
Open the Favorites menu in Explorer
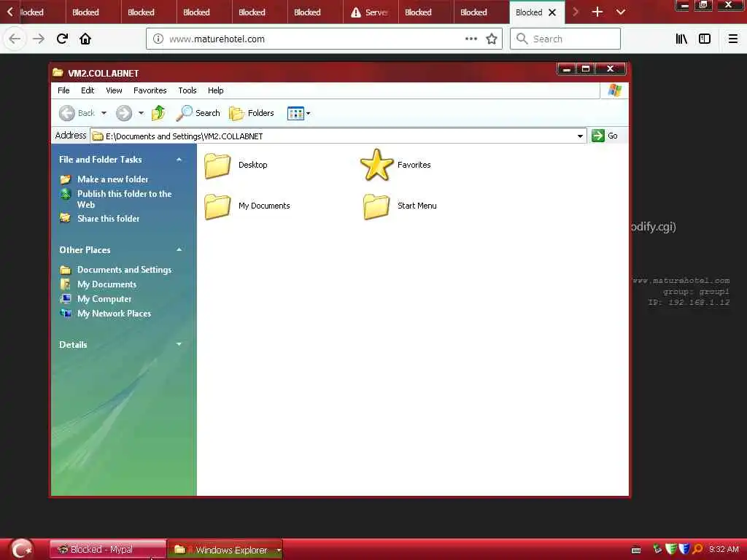[x=150, y=90]
